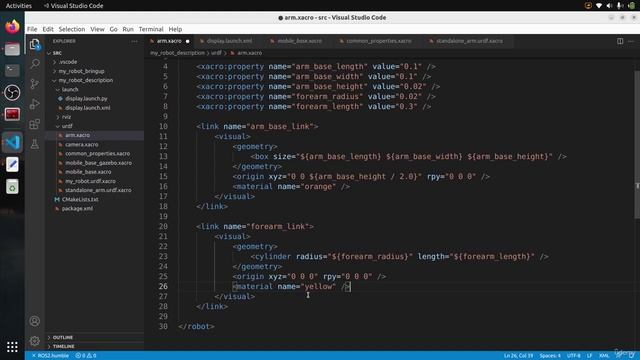Open the Accounts menu icon
Image resolution: width=640 pixels, height=360 pixels.
[x=35, y=321]
